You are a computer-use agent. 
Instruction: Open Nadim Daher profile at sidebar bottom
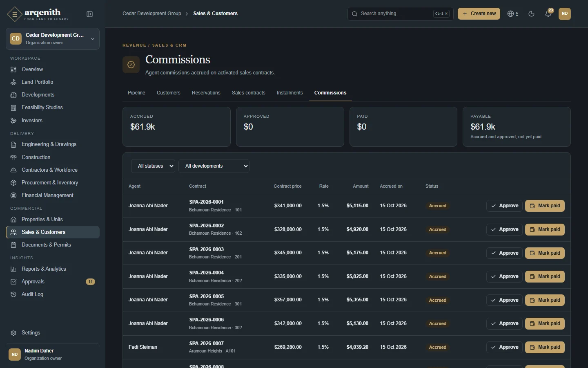point(53,355)
